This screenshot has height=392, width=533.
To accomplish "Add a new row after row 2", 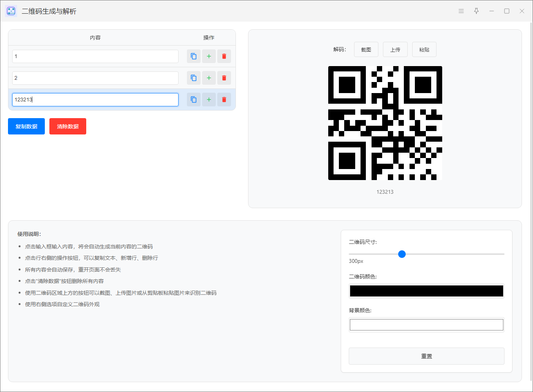I will pos(209,78).
